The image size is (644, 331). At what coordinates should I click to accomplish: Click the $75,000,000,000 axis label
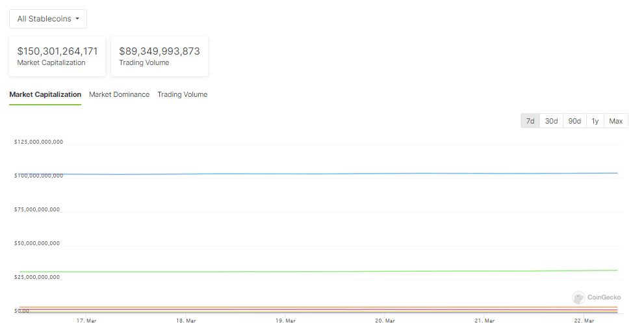point(37,209)
